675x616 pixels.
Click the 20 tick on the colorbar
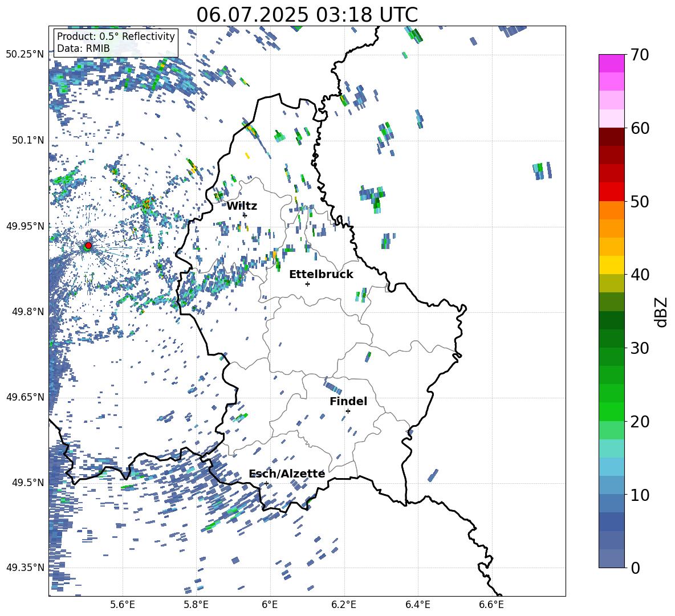(x=640, y=422)
